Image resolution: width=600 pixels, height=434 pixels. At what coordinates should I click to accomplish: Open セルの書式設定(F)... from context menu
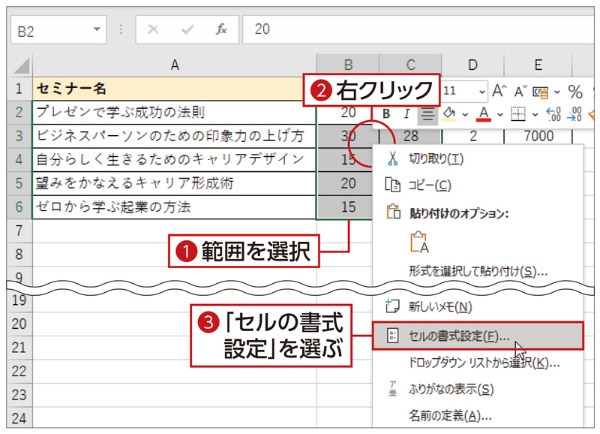tap(478, 336)
